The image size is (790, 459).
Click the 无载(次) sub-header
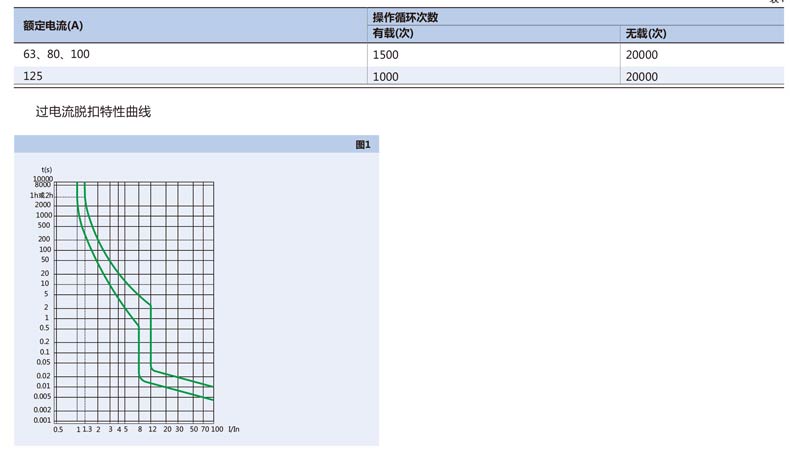coord(646,33)
